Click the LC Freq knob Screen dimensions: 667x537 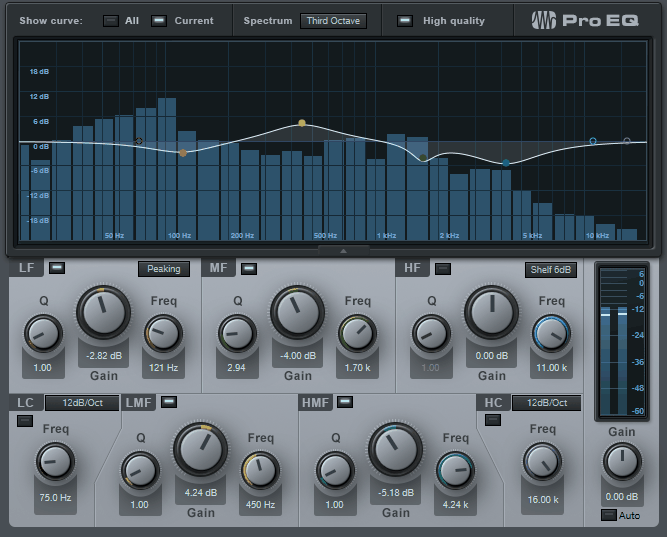coord(55,462)
